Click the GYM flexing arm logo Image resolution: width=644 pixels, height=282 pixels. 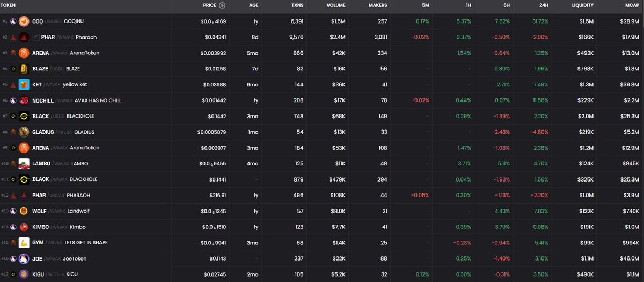pos(24,243)
